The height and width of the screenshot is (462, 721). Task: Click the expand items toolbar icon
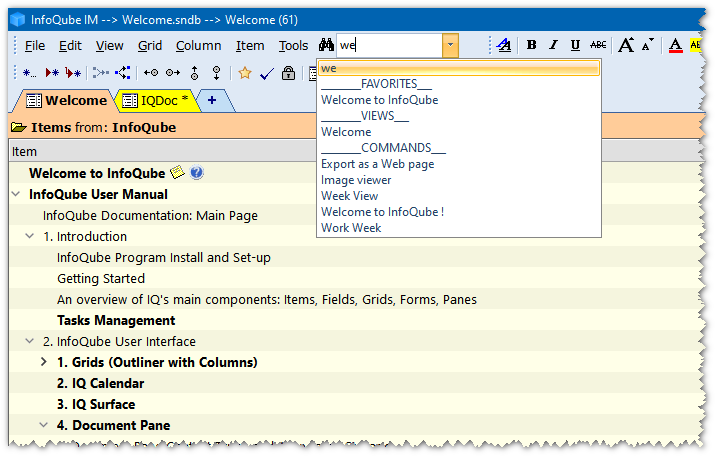pyautogui.click(x=123, y=73)
